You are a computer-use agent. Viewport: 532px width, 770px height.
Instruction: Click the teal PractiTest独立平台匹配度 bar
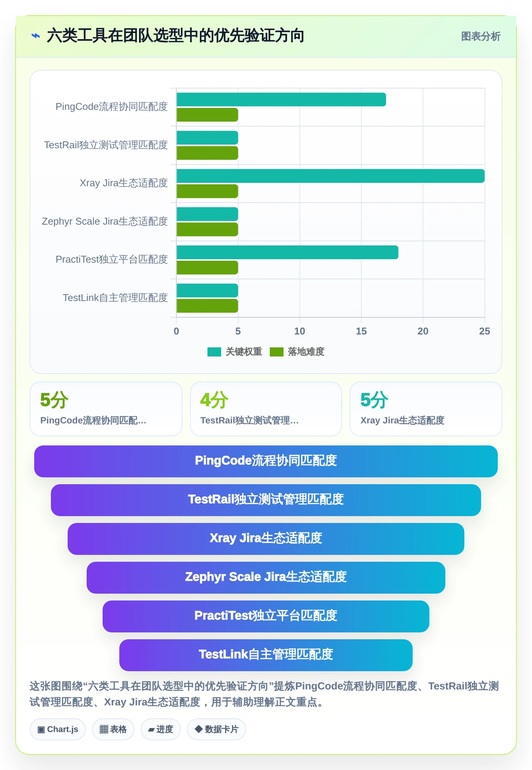coord(287,252)
